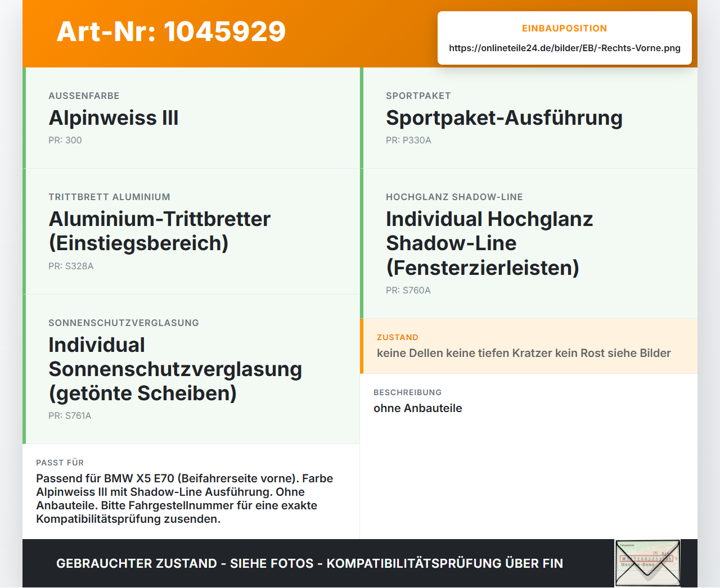Click 'keine Dellen keine tiefen Kratzer' text
Image resolution: width=720 pixels, height=588 pixels.
pyautogui.click(x=464, y=354)
